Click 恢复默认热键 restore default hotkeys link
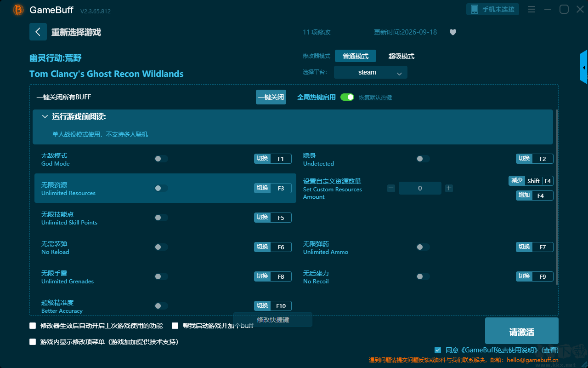This screenshot has height=368, width=588. click(375, 98)
